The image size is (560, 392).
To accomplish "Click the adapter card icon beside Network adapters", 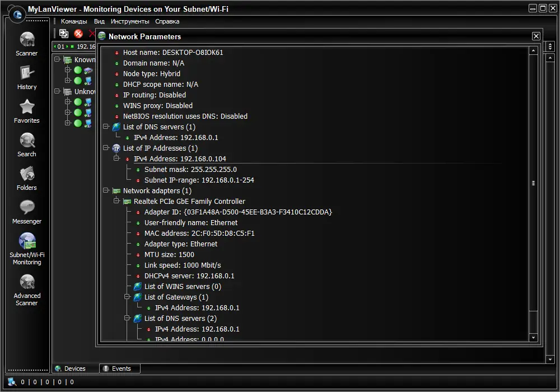I will 116,191.
